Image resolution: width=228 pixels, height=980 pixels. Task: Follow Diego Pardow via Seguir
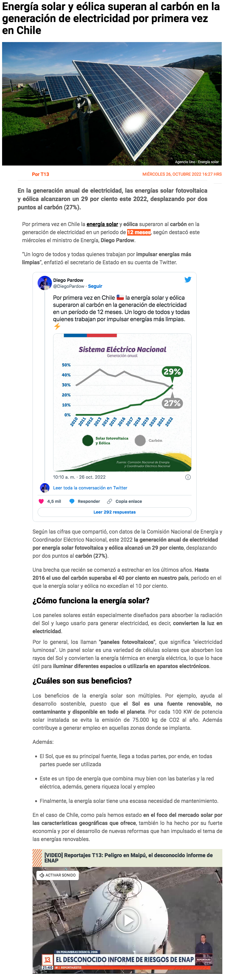[95, 286]
